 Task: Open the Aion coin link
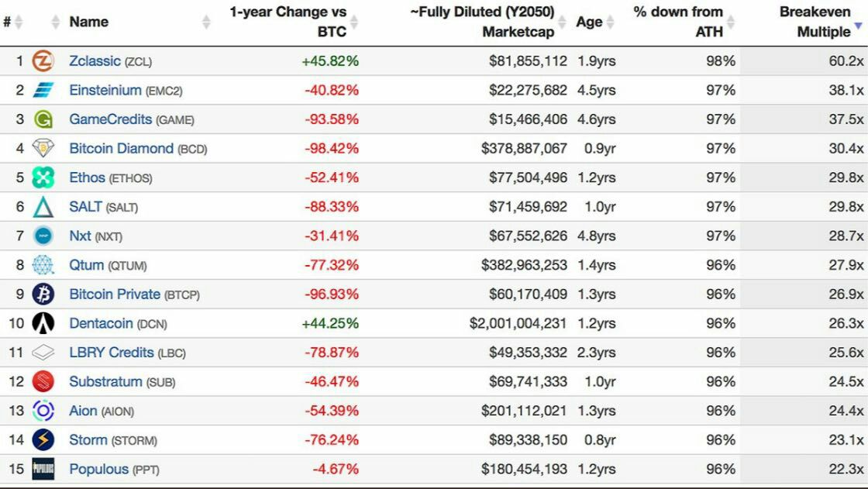(x=83, y=411)
